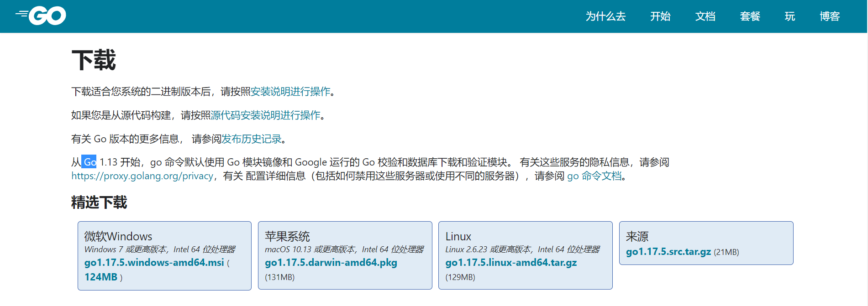Viewport: 868px width, 306px height.
Task: Click the (21MB) size text
Action: coord(726,252)
